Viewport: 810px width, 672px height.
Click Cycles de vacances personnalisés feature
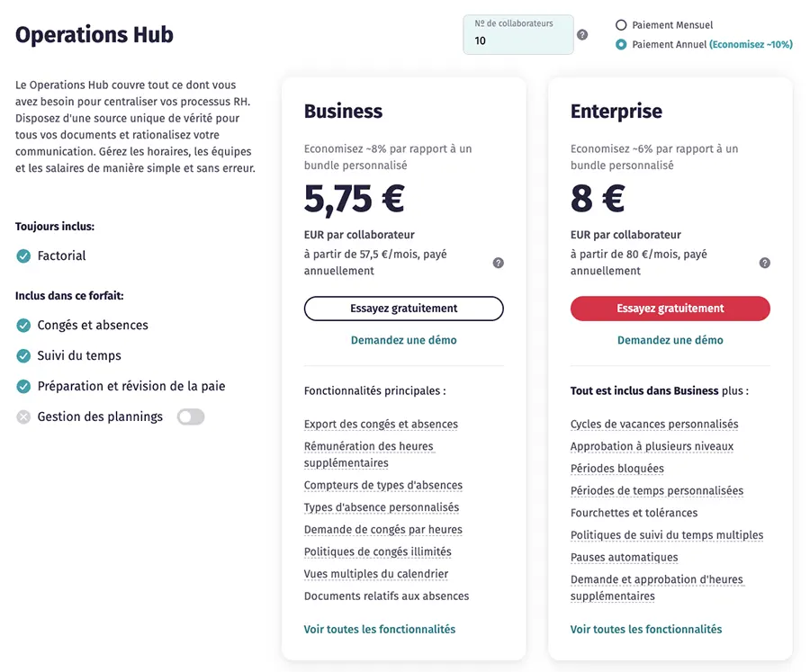pos(654,425)
